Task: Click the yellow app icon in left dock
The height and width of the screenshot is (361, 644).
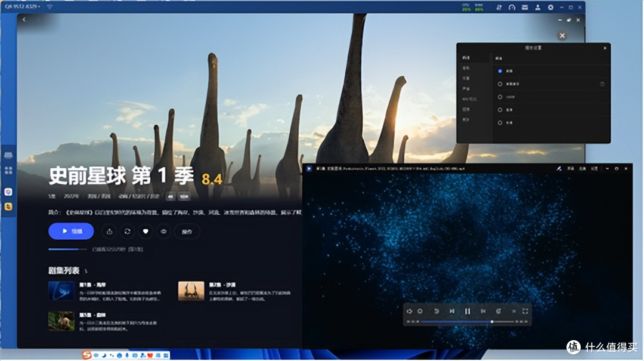Action: (x=8, y=207)
